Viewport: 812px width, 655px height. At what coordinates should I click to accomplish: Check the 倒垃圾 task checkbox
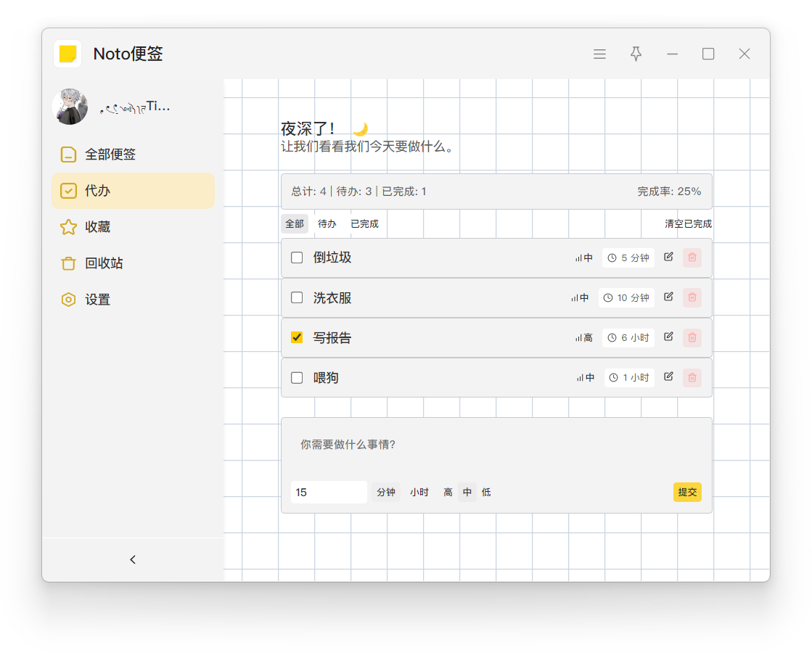click(x=297, y=258)
